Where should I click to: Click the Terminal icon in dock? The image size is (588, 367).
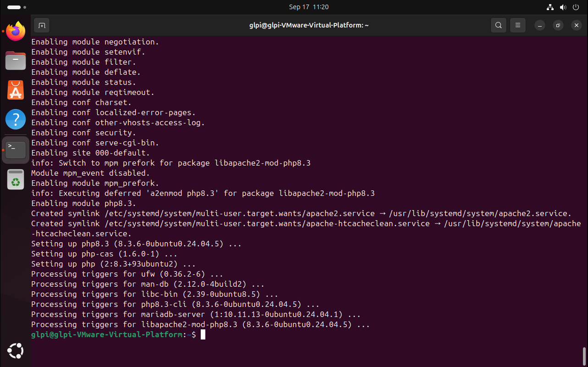pyautogui.click(x=16, y=150)
